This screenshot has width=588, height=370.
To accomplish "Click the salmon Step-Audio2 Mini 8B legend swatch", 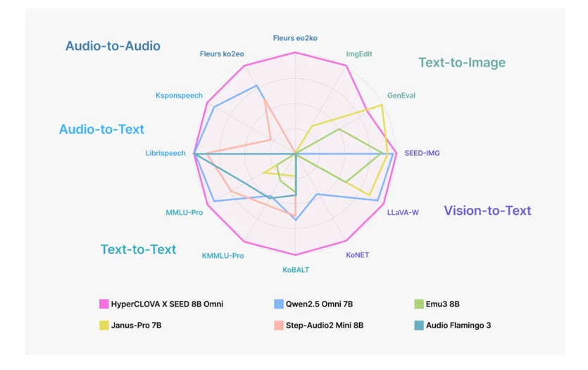I will (x=279, y=325).
